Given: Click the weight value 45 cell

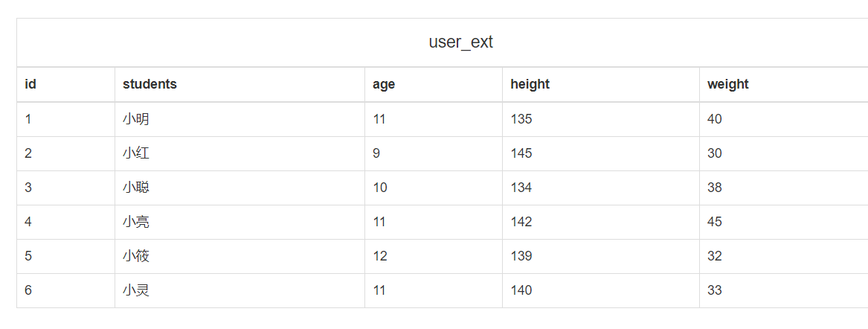Looking at the screenshot, I should [x=715, y=222].
